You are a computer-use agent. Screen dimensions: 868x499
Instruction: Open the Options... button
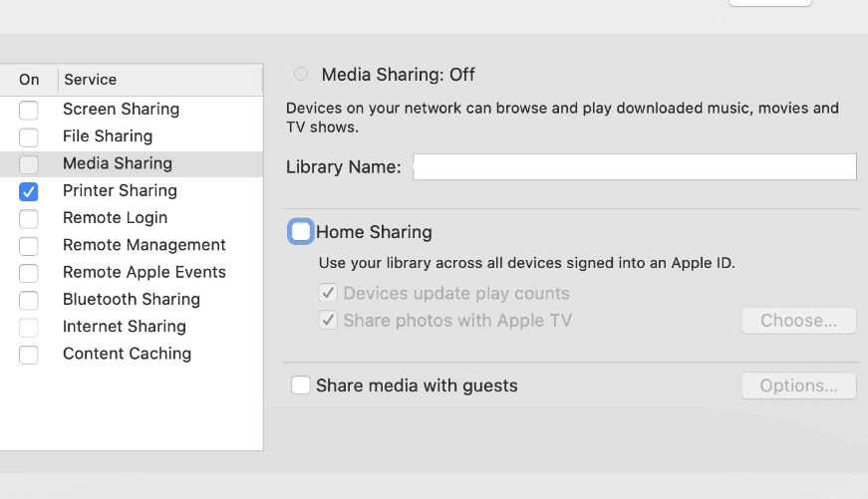(798, 385)
